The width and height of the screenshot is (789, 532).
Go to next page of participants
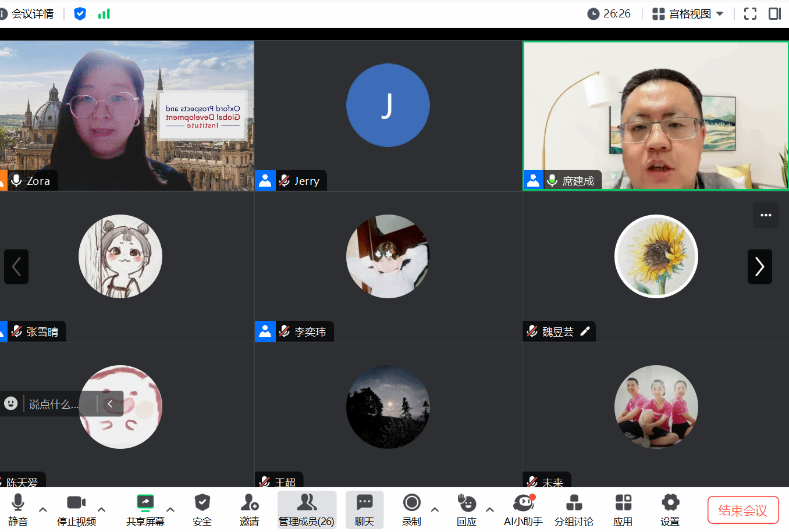[x=759, y=266]
